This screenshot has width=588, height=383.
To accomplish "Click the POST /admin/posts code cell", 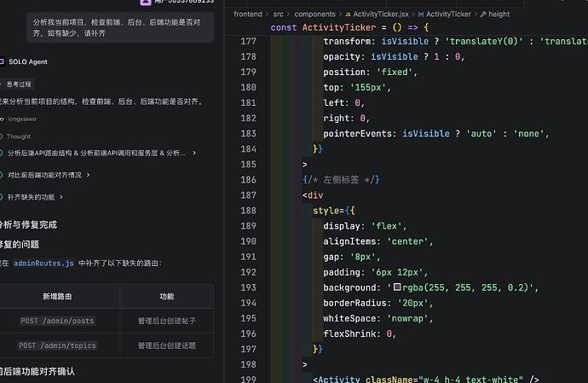I will 57,321.
